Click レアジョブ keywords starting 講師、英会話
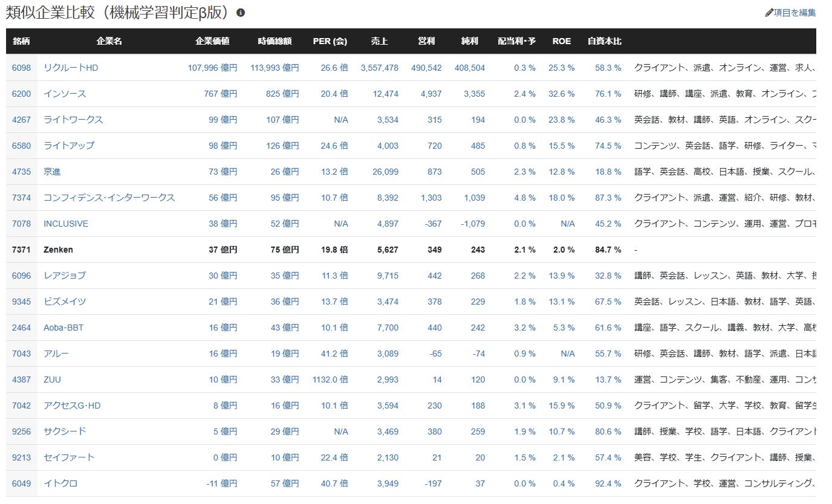The height and width of the screenshot is (504, 832). pos(725,276)
